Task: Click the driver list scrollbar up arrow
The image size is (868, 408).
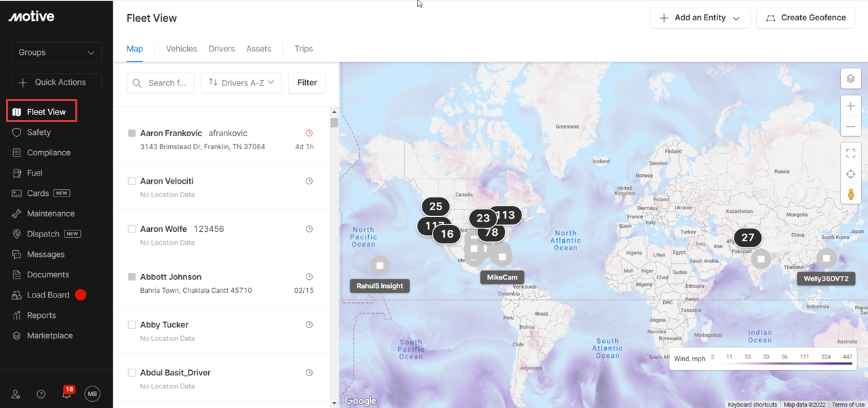Action: 334,112
